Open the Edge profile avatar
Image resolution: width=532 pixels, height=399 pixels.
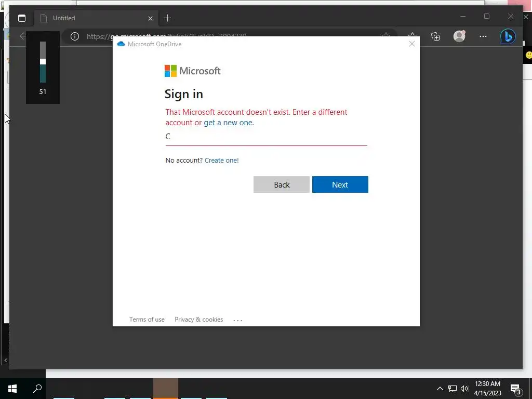459,36
